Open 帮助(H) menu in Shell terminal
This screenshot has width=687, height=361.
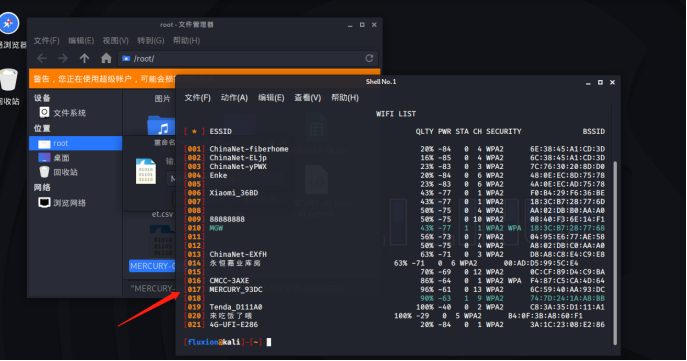[345, 98]
